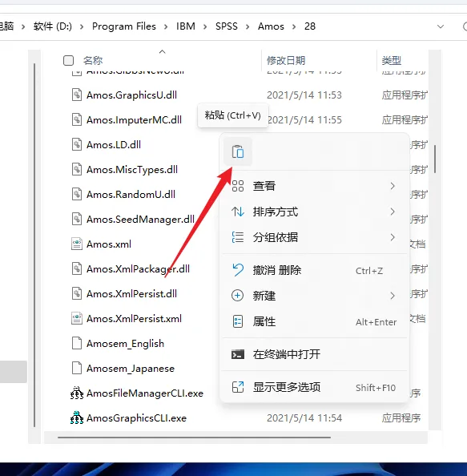Select 撤消 删除 menu entry
Viewport: 467px width, 476px height.
pos(314,270)
